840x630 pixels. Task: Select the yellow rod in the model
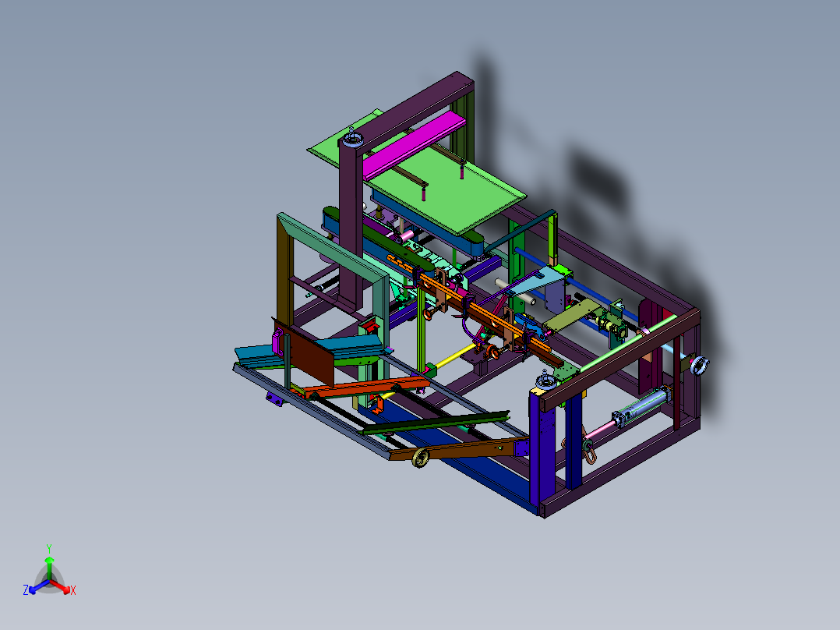(455, 356)
